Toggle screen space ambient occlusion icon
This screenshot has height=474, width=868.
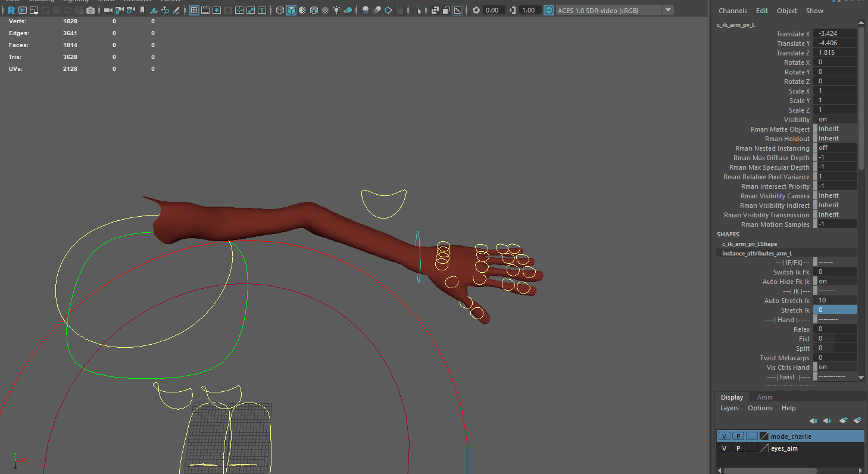pos(366,10)
